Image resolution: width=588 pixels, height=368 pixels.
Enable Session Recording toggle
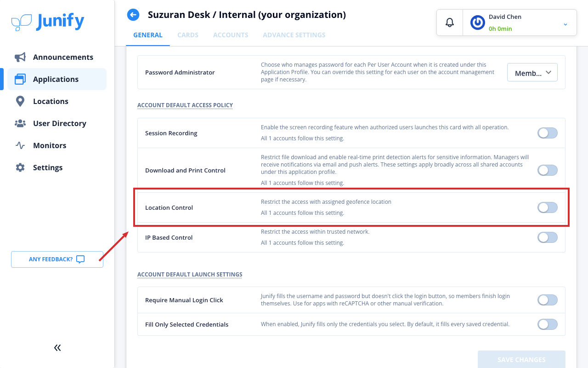click(548, 133)
